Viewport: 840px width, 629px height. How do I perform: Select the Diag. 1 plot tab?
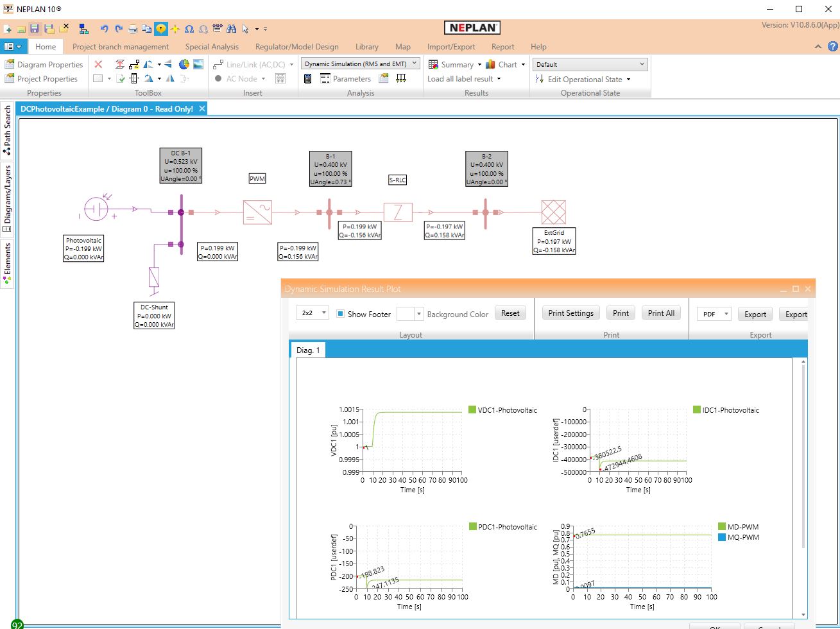tap(308, 350)
